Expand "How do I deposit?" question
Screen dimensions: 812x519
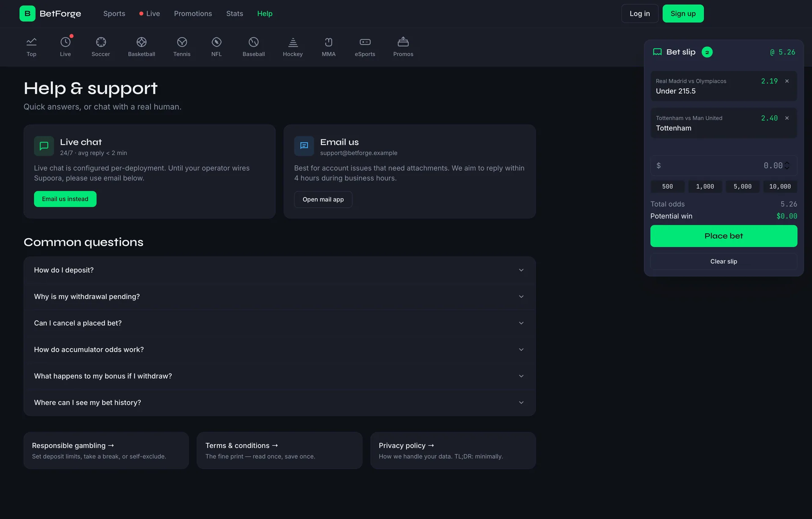(x=280, y=270)
